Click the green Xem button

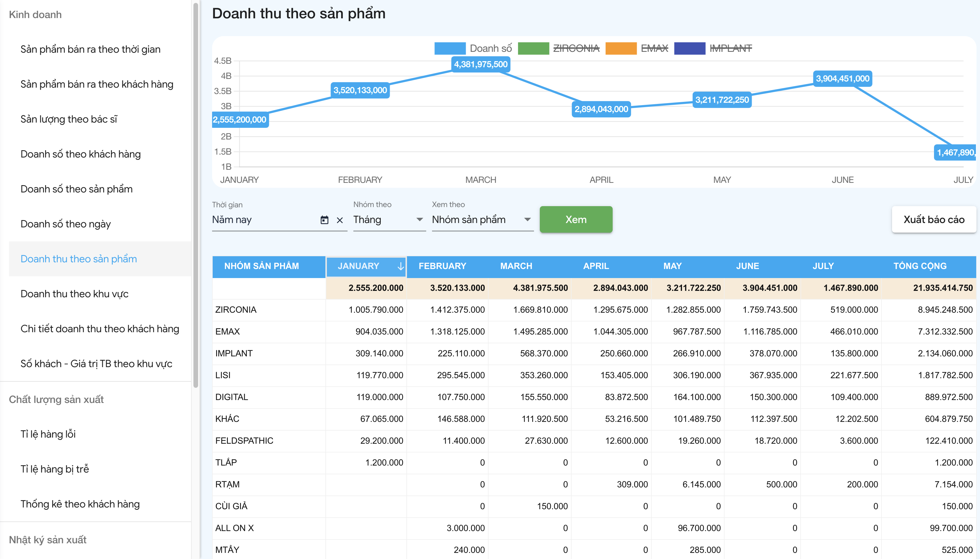(576, 219)
